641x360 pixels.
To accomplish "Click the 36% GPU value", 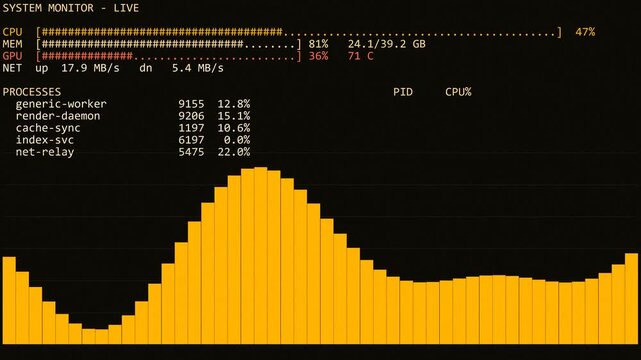I will (x=318, y=56).
